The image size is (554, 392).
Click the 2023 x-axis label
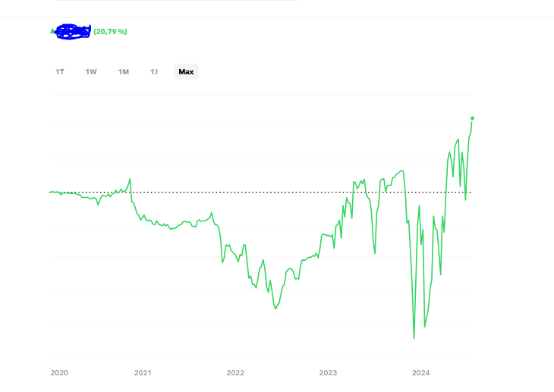pyautogui.click(x=328, y=373)
